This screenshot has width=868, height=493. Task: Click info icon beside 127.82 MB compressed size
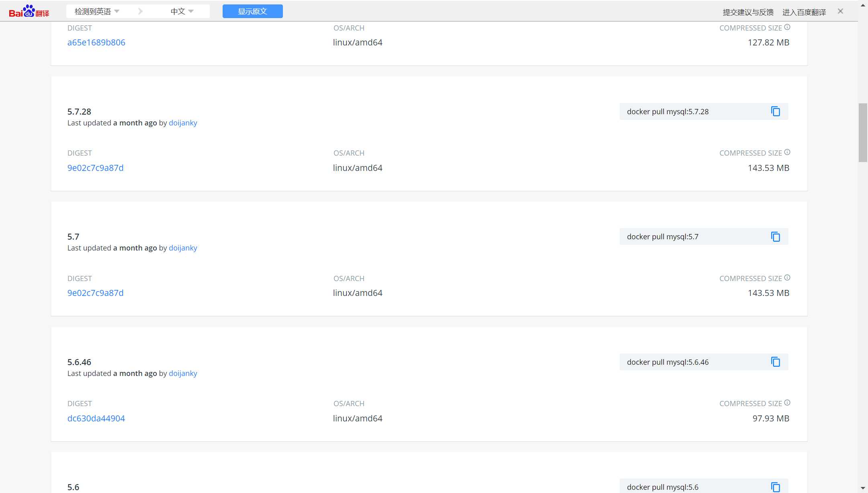point(787,27)
